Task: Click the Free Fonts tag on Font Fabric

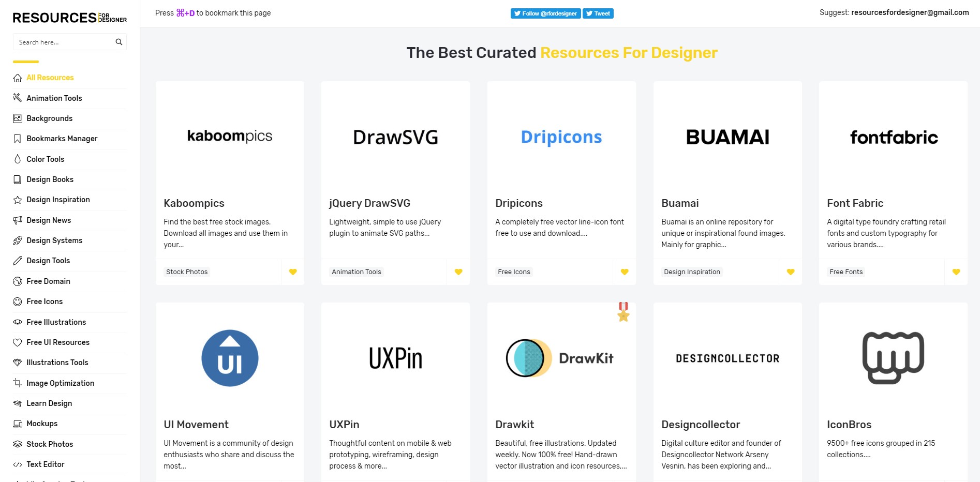Action: tap(846, 272)
